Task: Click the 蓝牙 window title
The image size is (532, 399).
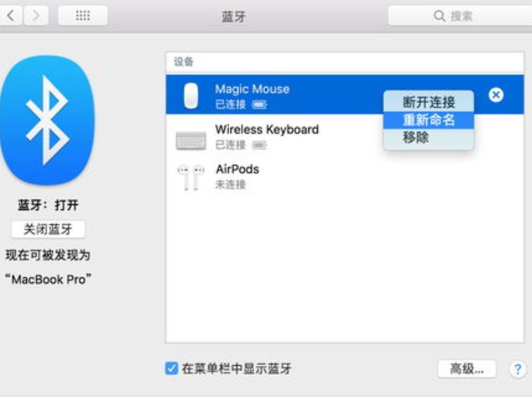Action: (233, 16)
